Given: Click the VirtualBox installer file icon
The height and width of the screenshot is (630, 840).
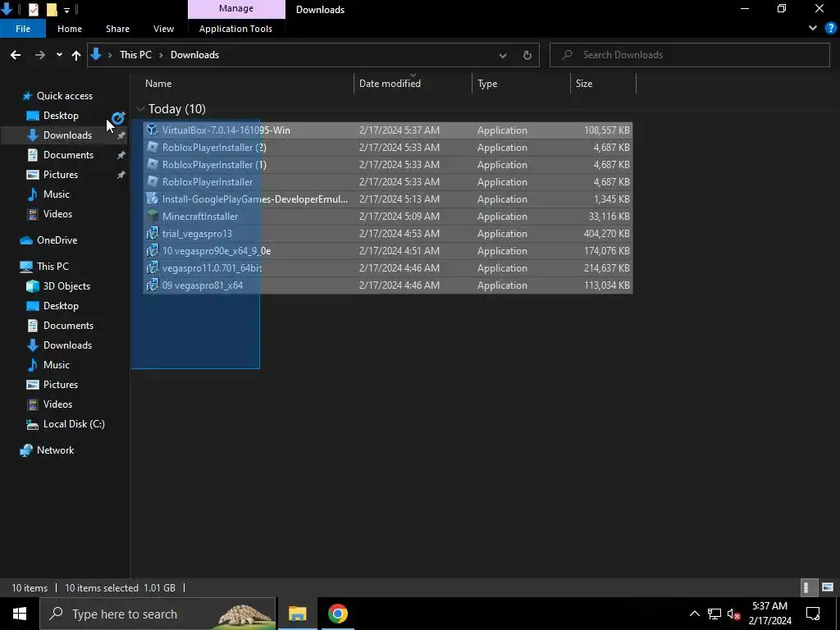Looking at the screenshot, I should click(153, 130).
